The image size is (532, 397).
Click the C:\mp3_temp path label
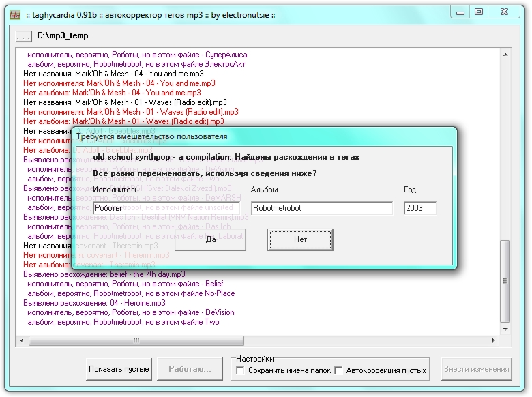pos(63,35)
